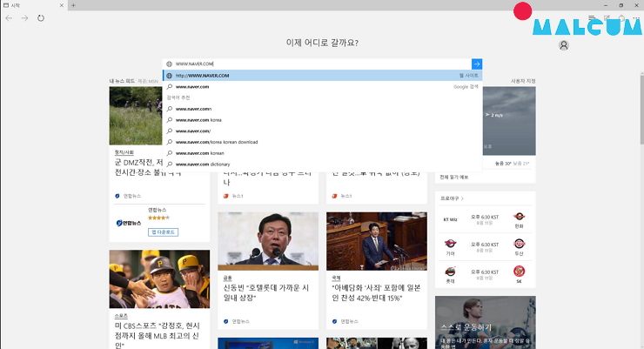Click the 국제 category label
Screen dimensions: 644x349
[336, 278]
